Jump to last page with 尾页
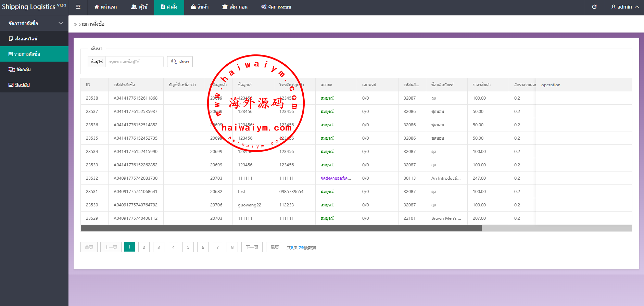 (274, 247)
